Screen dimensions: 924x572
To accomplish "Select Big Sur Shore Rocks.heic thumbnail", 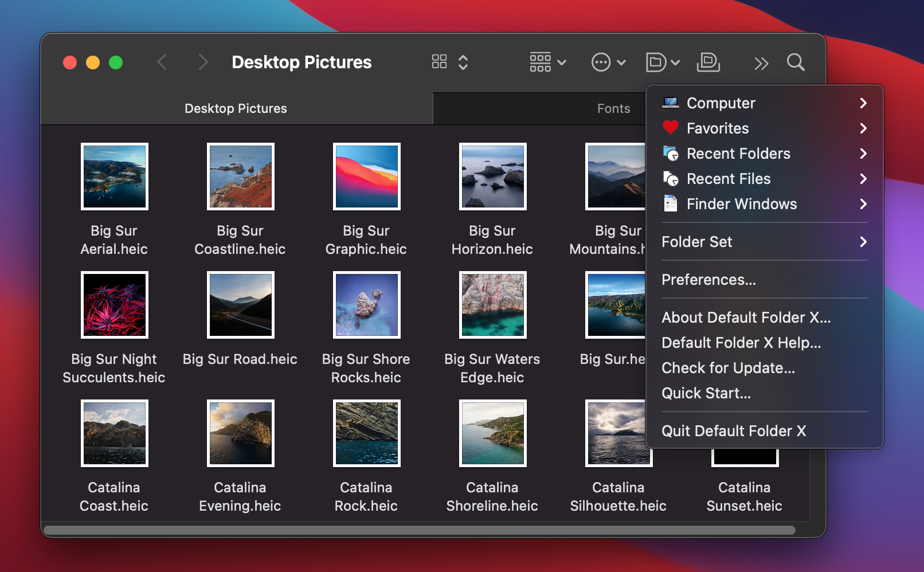I will [367, 305].
